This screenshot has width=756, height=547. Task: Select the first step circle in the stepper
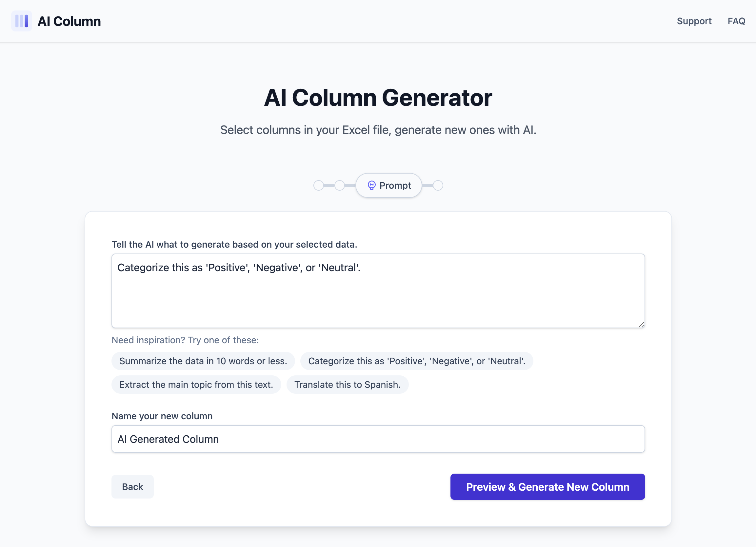(x=319, y=185)
